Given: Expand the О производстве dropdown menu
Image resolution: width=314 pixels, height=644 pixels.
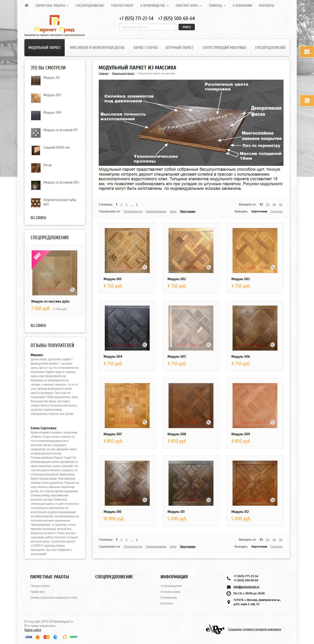Looking at the screenshot, I should click(x=154, y=6).
